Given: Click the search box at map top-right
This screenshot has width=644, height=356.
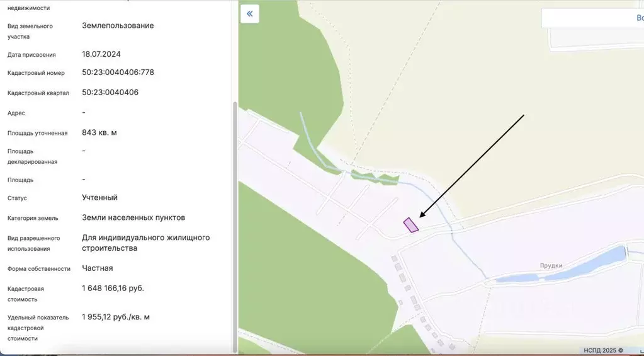Looking at the screenshot, I should (x=592, y=18).
